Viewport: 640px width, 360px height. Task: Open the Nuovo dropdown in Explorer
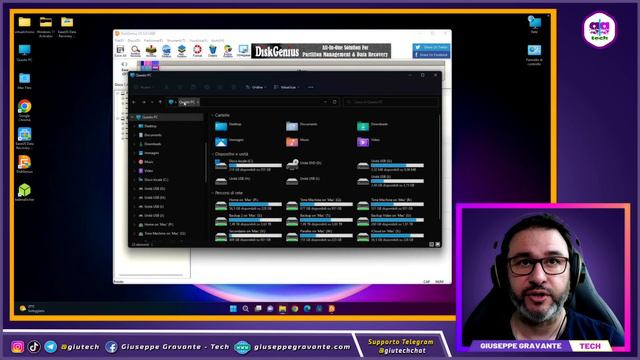click(x=145, y=87)
